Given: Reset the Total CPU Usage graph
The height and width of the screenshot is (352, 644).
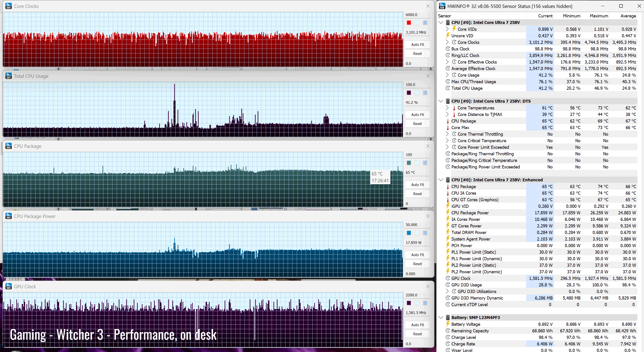Looking at the screenshot, I should click(418, 124).
